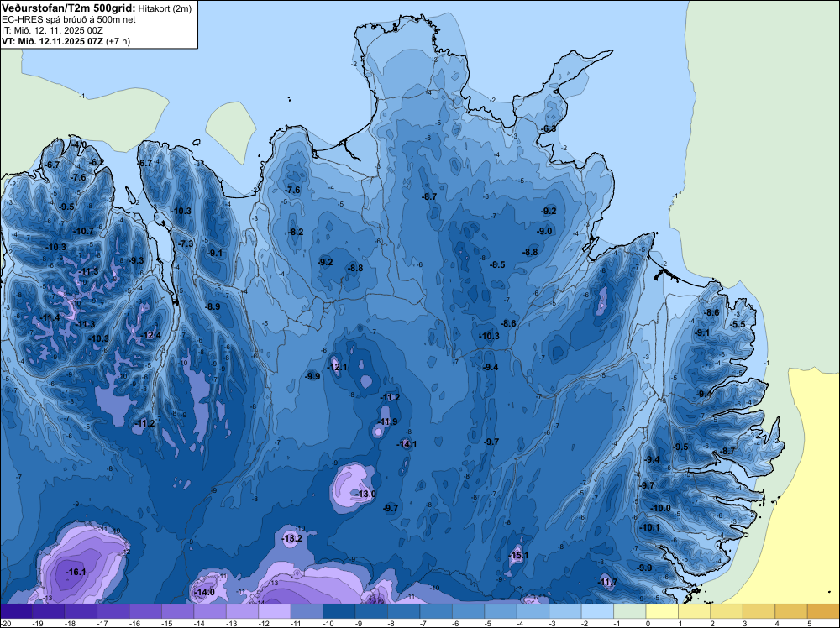The height and width of the screenshot is (628, 840).
Task: Pick the legend swatch labeled -8
Action: [404, 611]
